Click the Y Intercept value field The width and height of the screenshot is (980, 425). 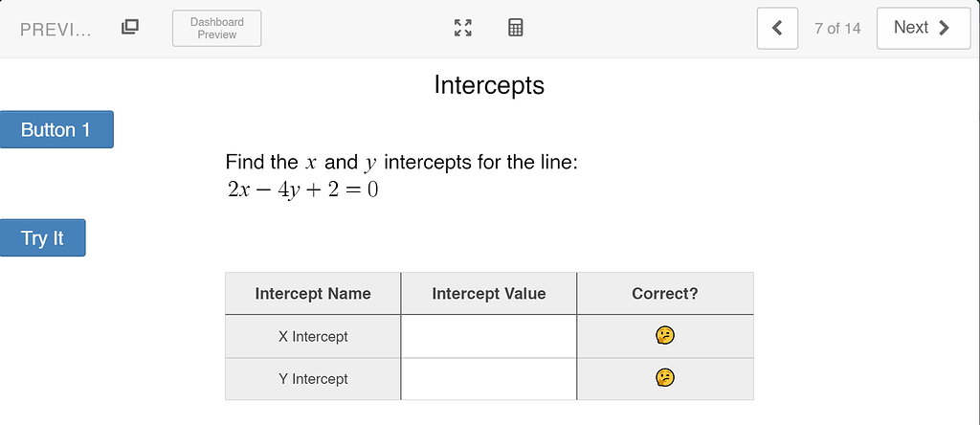coord(488,379)
